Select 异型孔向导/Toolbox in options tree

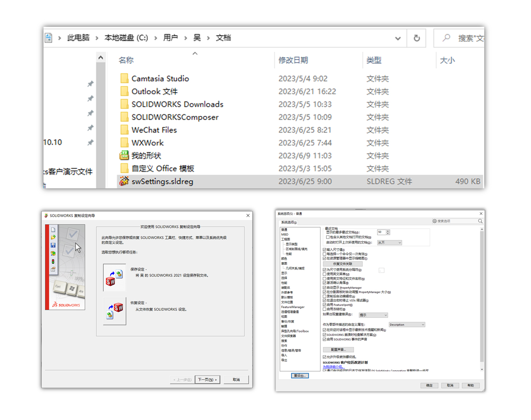point(295,331)
